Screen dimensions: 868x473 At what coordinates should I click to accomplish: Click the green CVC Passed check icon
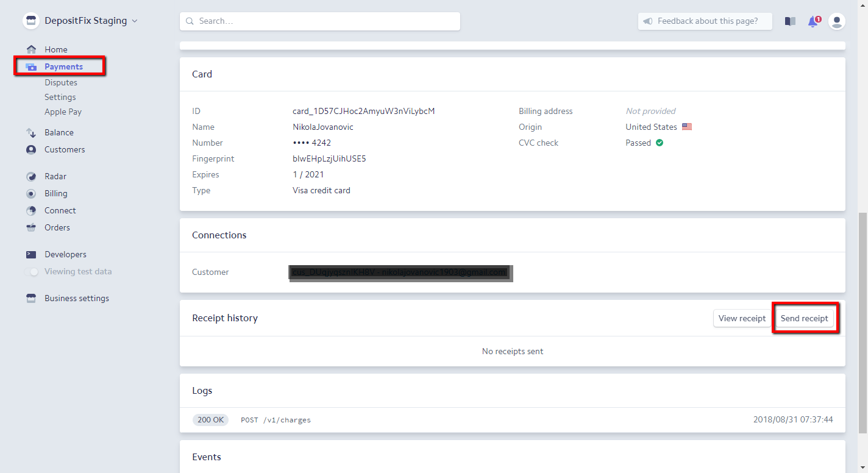(x=660, y=143)
